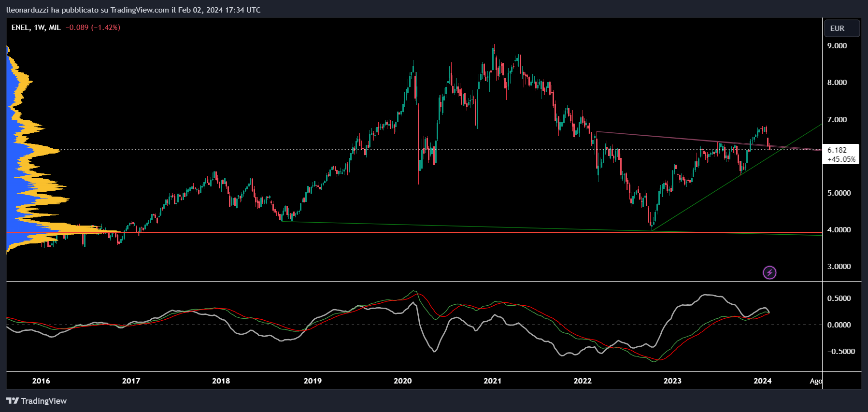Image resolution: width=868 pixels, height=412 pixels.
Task: Click the Ago month label
Action: [816, 381]
